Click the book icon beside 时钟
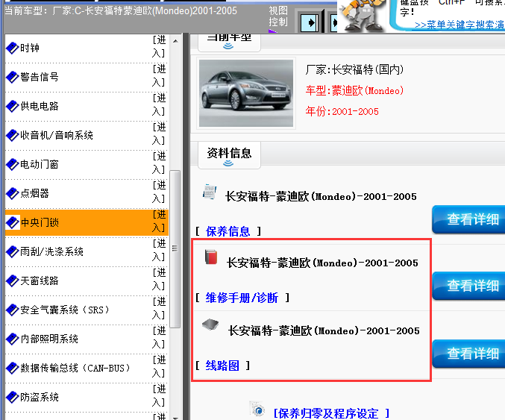The image size is (505, 420). [13, 48]
